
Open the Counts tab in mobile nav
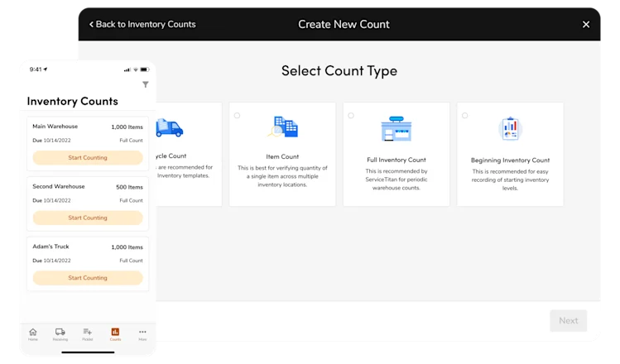[x=115, y=334]
